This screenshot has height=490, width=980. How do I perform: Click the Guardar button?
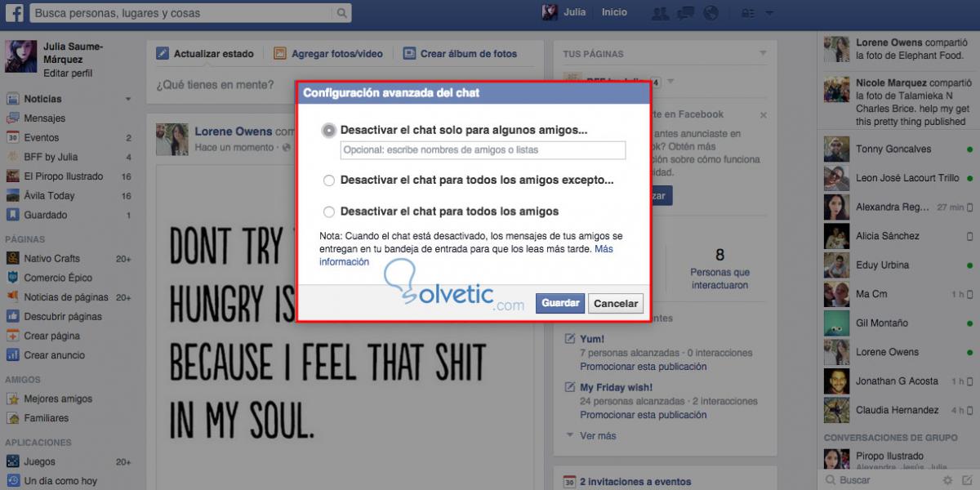560,303
